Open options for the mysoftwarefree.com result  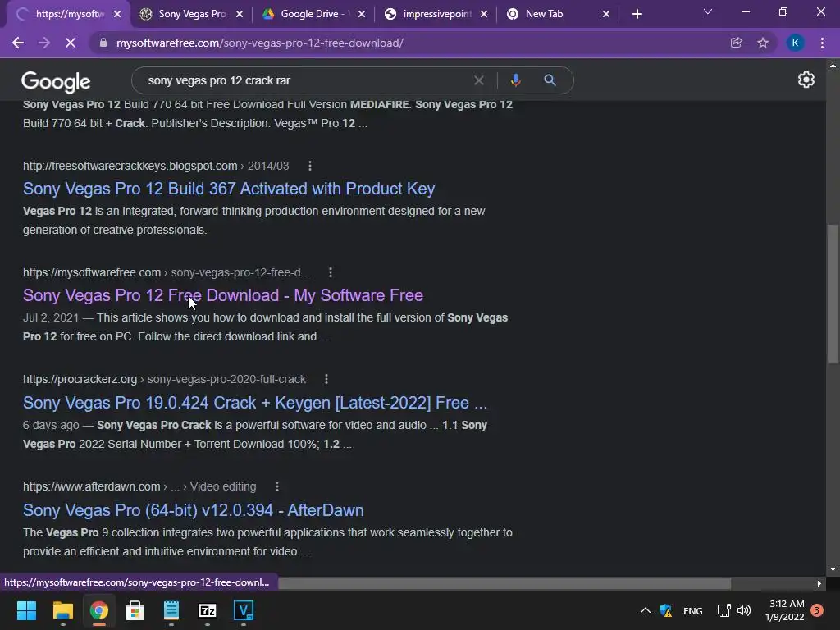click(331, 272)
